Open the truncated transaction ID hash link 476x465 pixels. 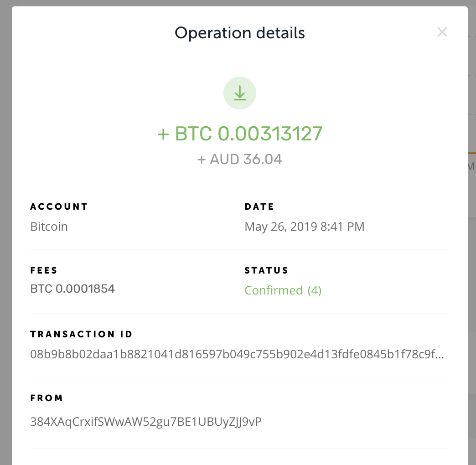pyautogui.click(x=237, y=354)
